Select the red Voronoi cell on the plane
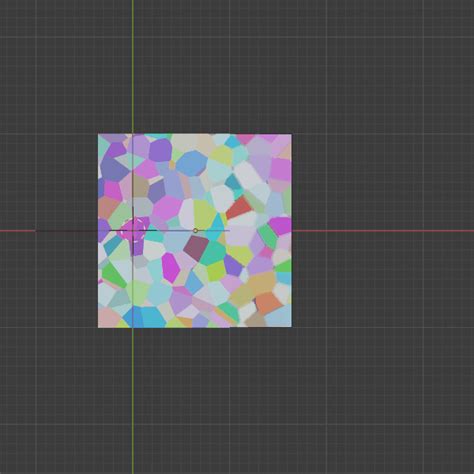Screen dimensions: 474x474 [239, 207]
